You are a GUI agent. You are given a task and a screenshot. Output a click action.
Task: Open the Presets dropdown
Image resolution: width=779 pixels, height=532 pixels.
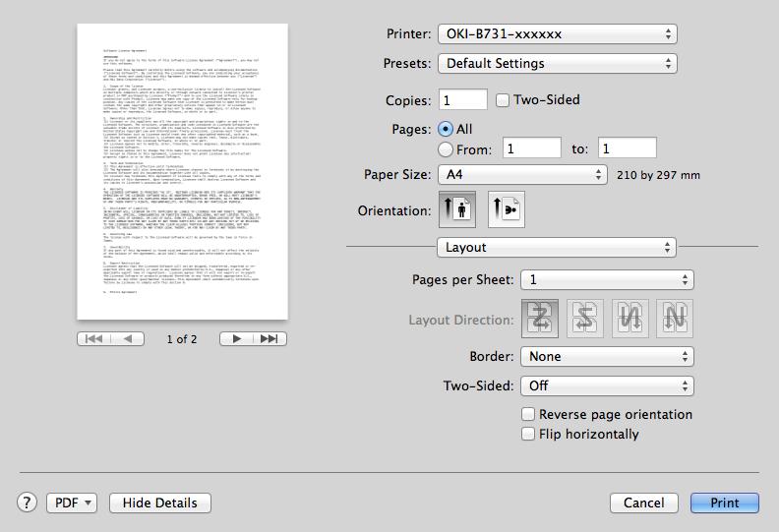tap(558, 63)
